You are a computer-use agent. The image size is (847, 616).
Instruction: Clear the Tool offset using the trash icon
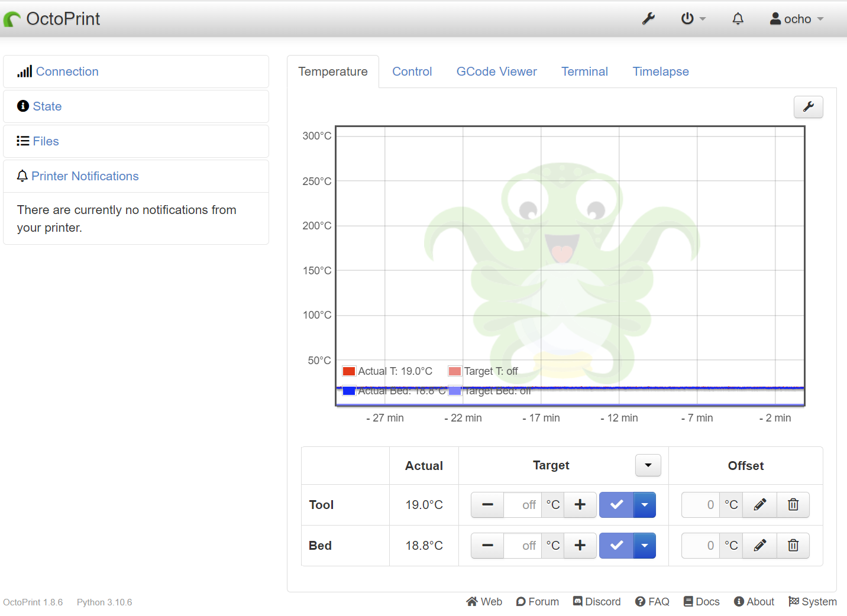tap(793, 504)
